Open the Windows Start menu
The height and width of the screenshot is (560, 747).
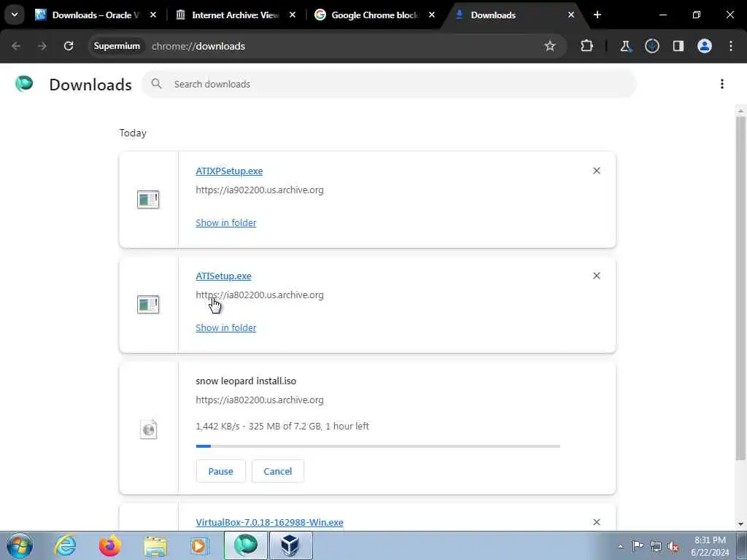20,545
